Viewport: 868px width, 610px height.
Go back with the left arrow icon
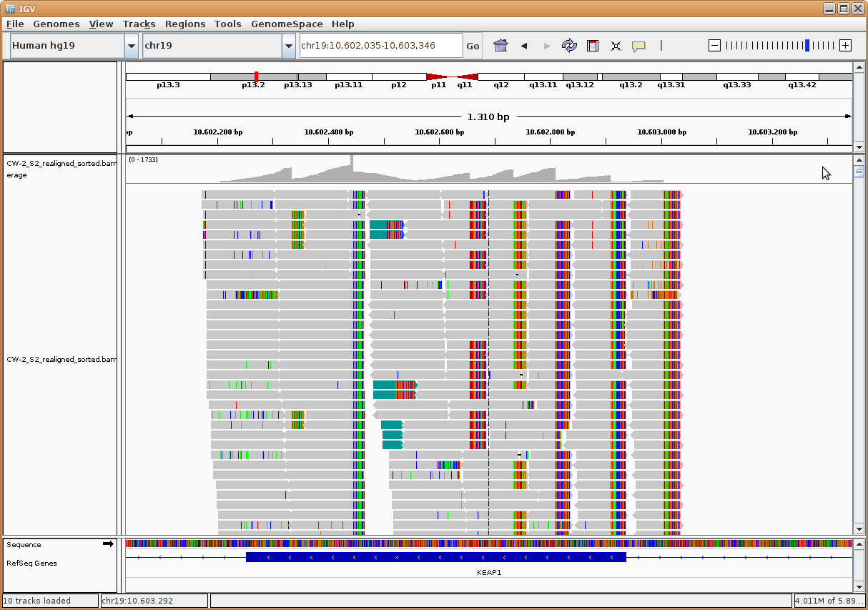[x=524, y=46]
